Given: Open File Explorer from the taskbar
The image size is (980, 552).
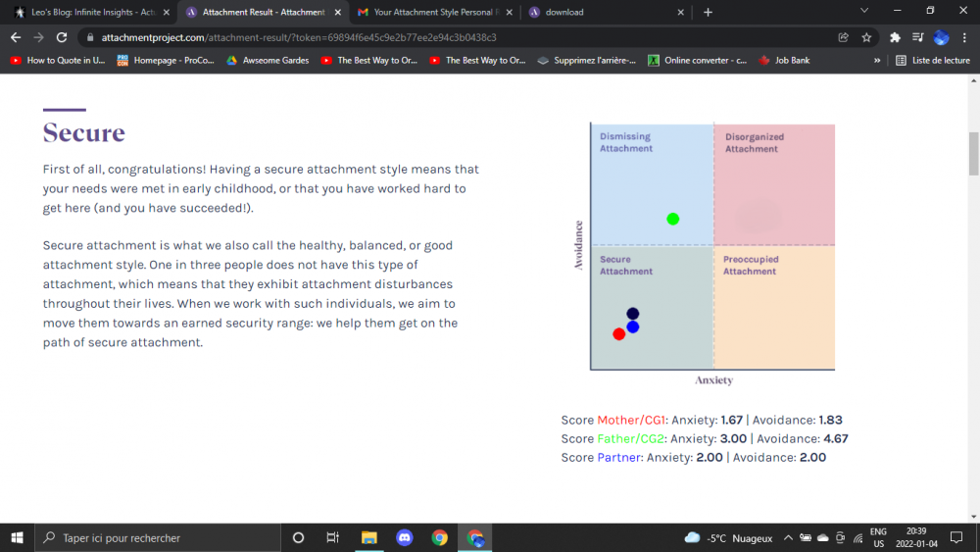Looking at the screenshot, I should [x=368, y=537].
